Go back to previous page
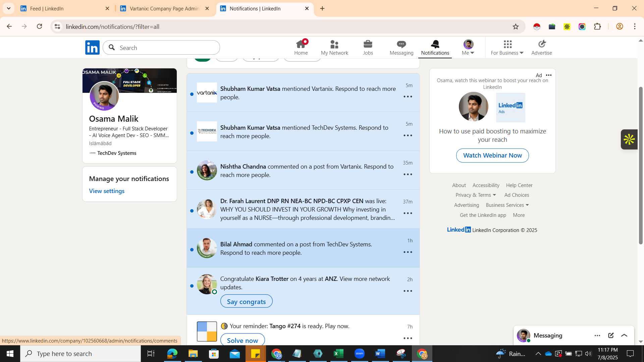The height and width of the screenshot is (362, 644). (9, 26)
